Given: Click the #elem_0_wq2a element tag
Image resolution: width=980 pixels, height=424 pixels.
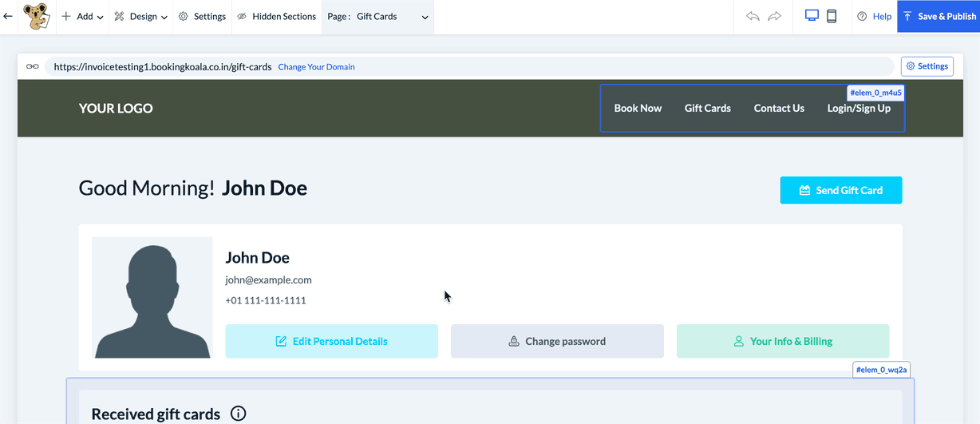Looking at the screenshot, I should pos(882,370).
